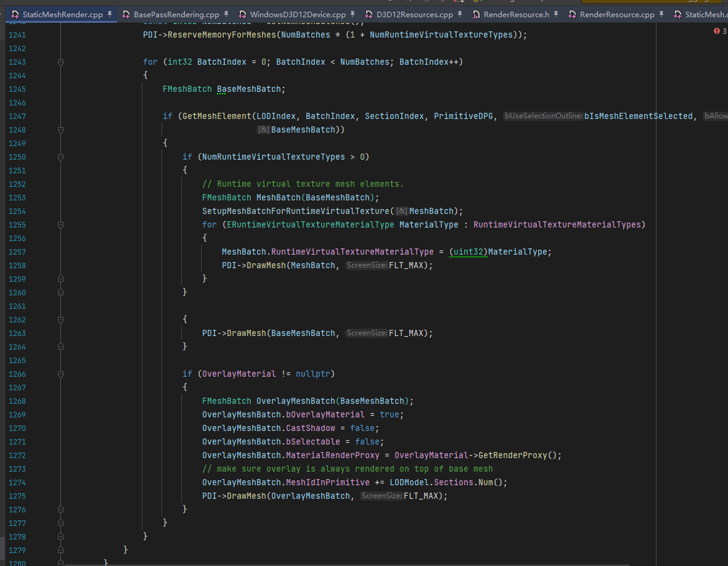Click the fold end marker at line 1278
The height and width of the screenshot is (566, 728).
(x=60, y=536)
